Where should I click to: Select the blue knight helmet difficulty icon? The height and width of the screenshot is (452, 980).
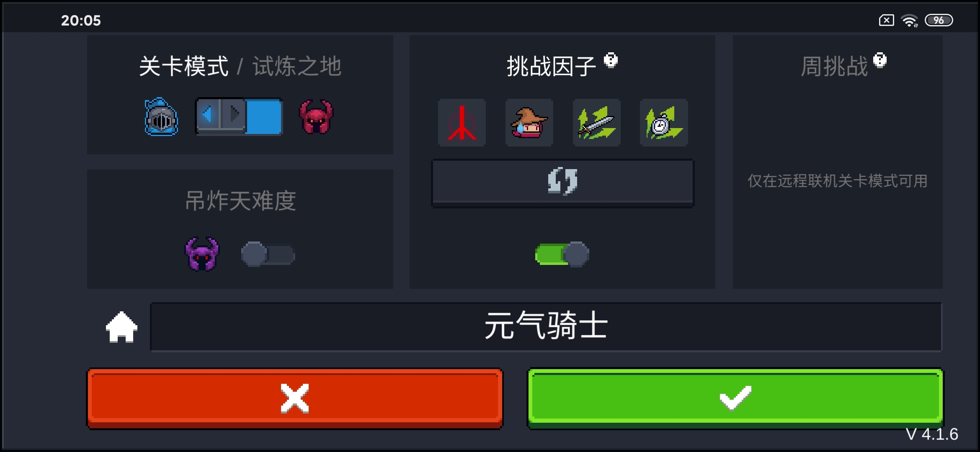click(161, 117)
